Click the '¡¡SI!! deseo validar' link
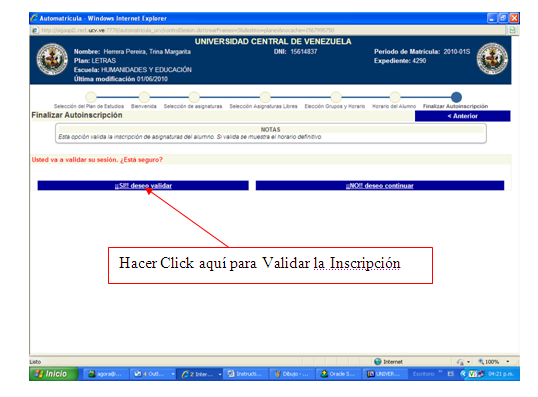 [143, 186]
